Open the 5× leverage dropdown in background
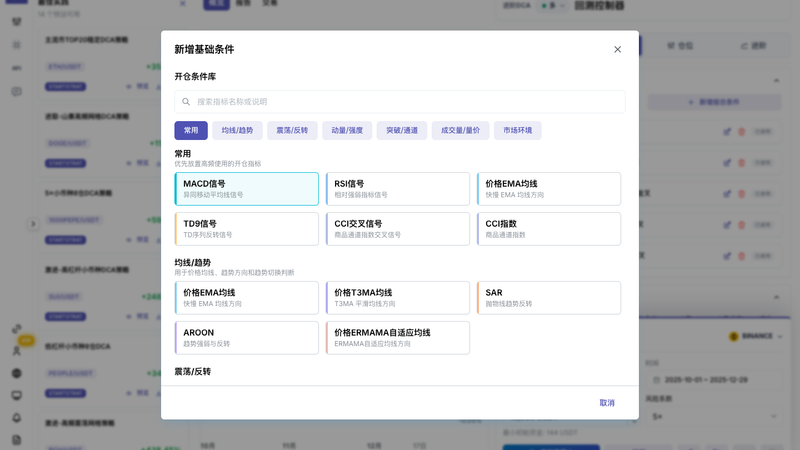 point(715,417)
